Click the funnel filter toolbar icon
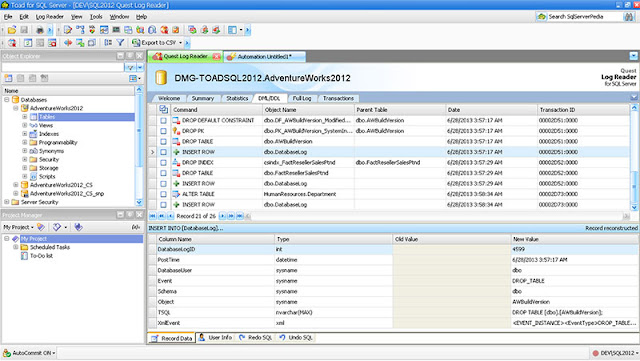This screenshot has width=640, height=361. (120, 42)
